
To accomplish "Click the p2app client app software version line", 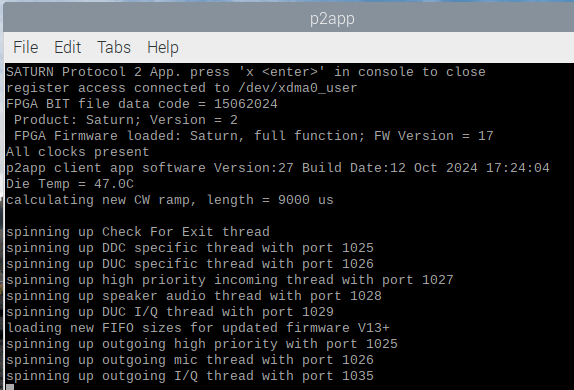I will tap(278, 168).
